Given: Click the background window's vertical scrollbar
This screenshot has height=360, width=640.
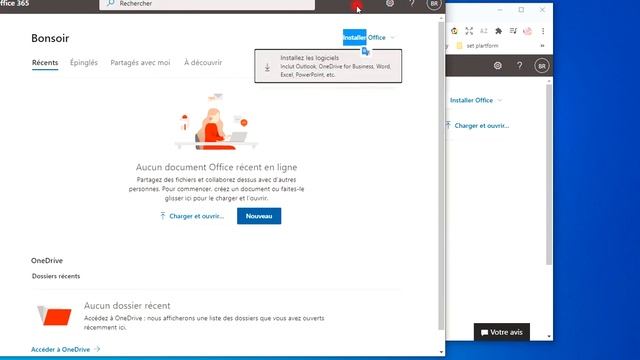Looking at the screenshot, I should click(549, 175).
